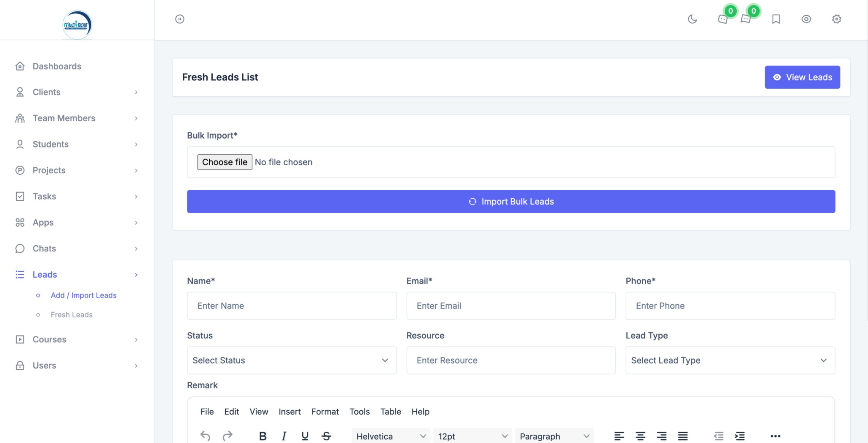This screenshot has height=443, width=868.
Task: Open the bookmark icon in header
Action: coord(776,19)
